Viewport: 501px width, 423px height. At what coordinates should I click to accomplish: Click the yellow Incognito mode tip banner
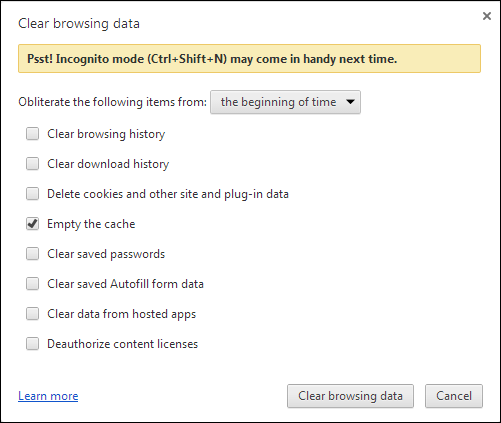click(x=249, y=59)
